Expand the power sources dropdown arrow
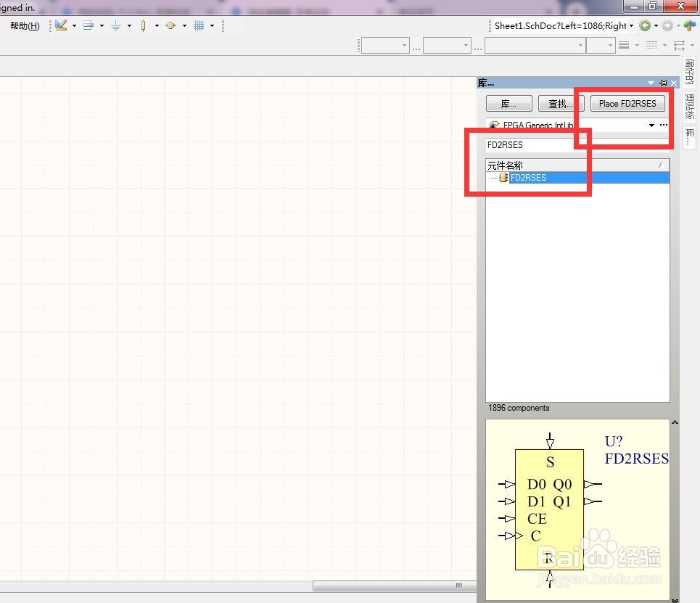Viewport: 700px width, 603px height. [129, 26]
